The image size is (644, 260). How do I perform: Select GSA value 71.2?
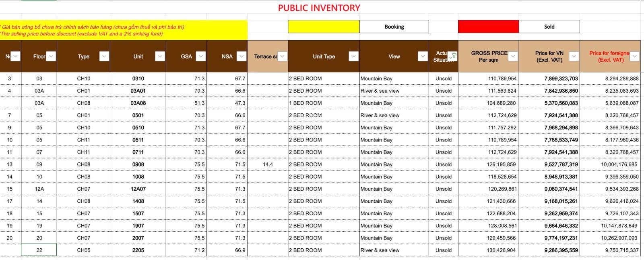coord(186,250)
